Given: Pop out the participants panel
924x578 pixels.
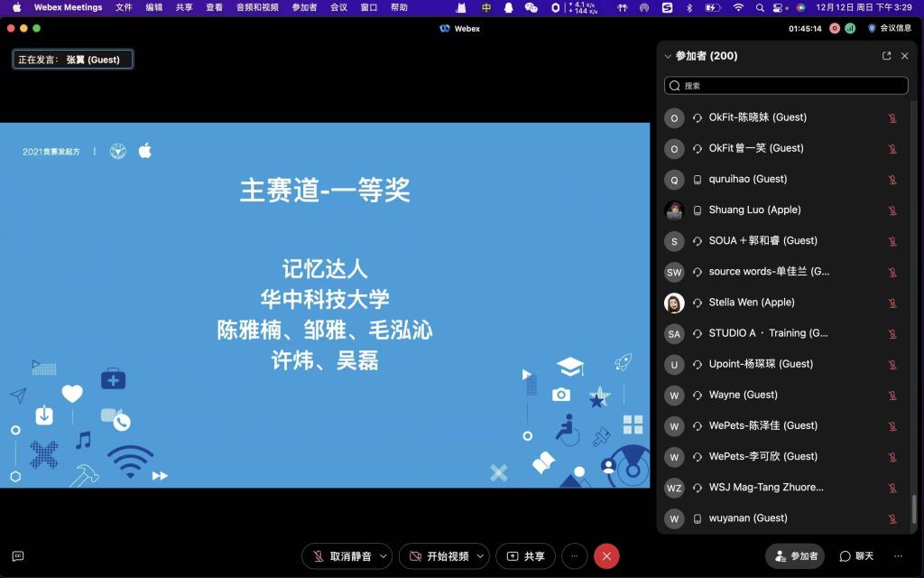Looking at the screenshot, I should 886,56.
